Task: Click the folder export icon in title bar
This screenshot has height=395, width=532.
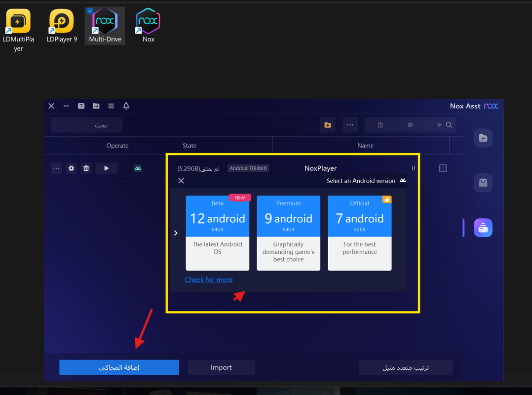Action: (x=96, y=106)
